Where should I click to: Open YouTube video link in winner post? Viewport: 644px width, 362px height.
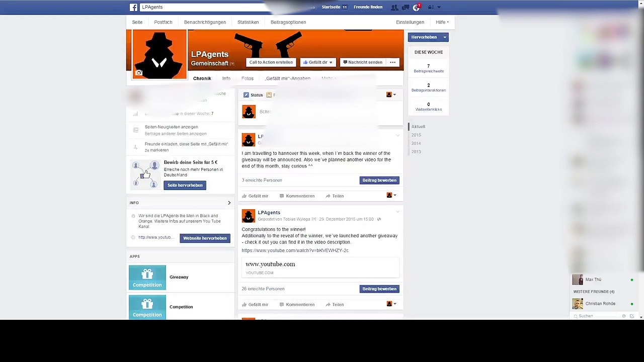tap(295, 250)
